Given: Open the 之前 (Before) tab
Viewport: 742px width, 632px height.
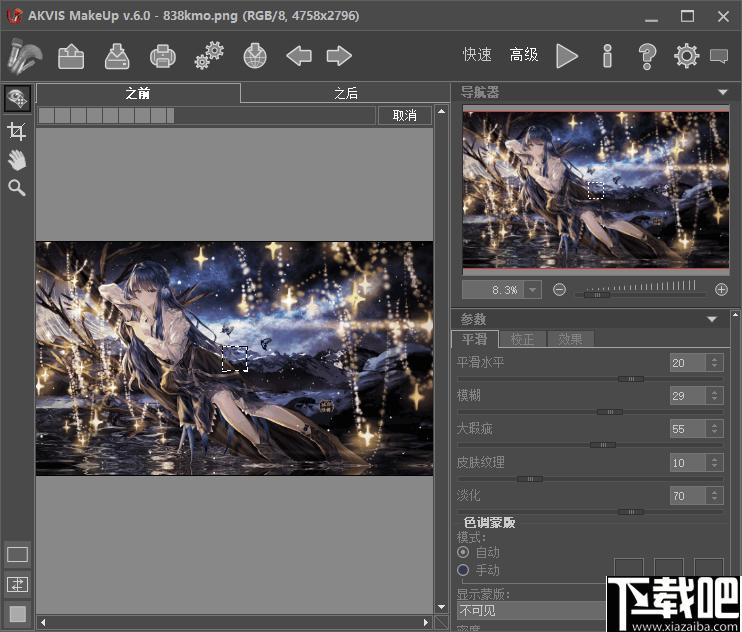Looking at the screenshot, I should coord(138,93).
